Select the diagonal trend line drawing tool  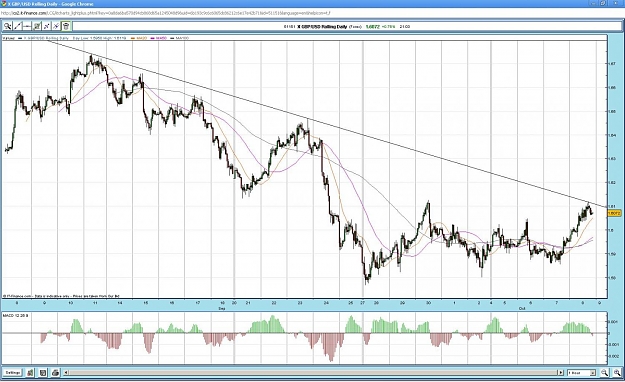click(x=17, y=26)
